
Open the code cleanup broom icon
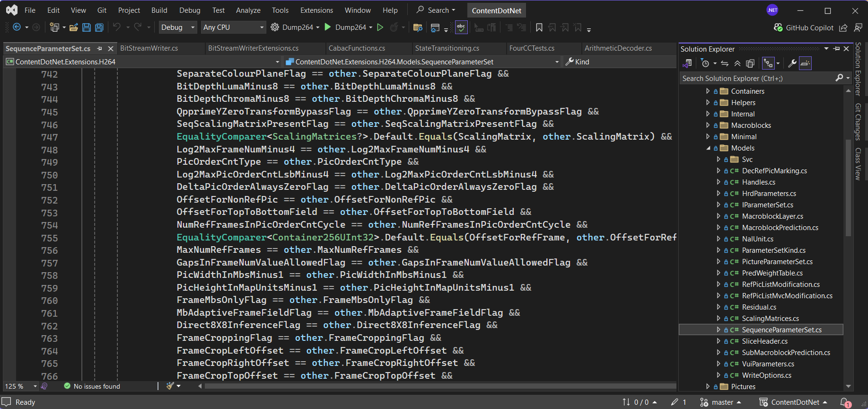pos(170,386)
